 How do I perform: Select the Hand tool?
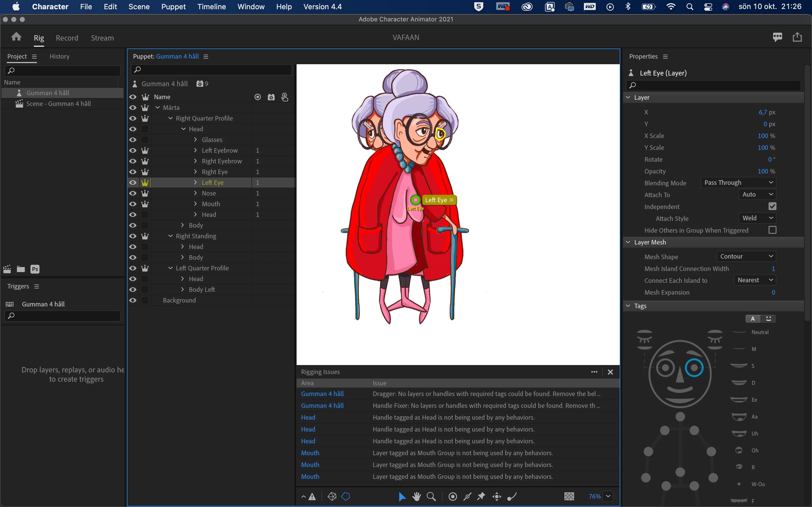(x=416, y=496)
